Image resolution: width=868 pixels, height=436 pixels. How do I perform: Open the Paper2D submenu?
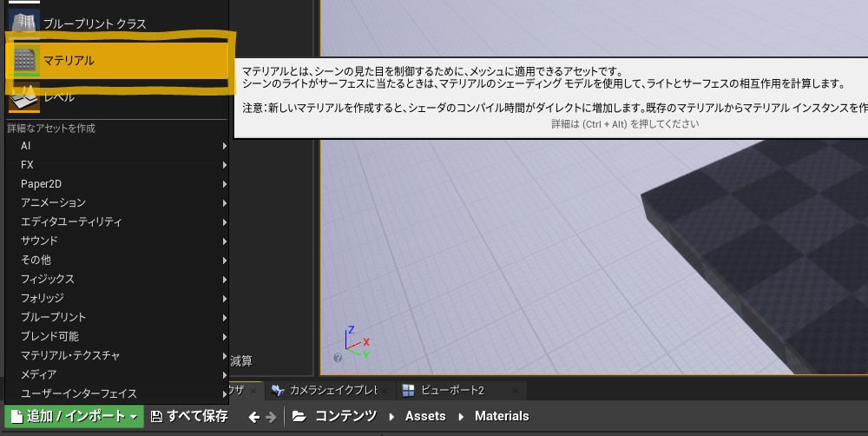click(x=117, y=183)
